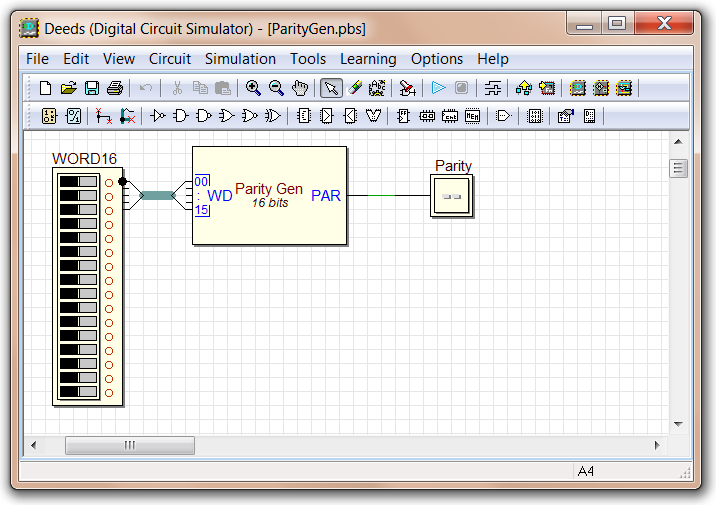Toggle the eighth WORD16 switch from top
The height and width of the screenshot is (505, 716).
[78, 279]
